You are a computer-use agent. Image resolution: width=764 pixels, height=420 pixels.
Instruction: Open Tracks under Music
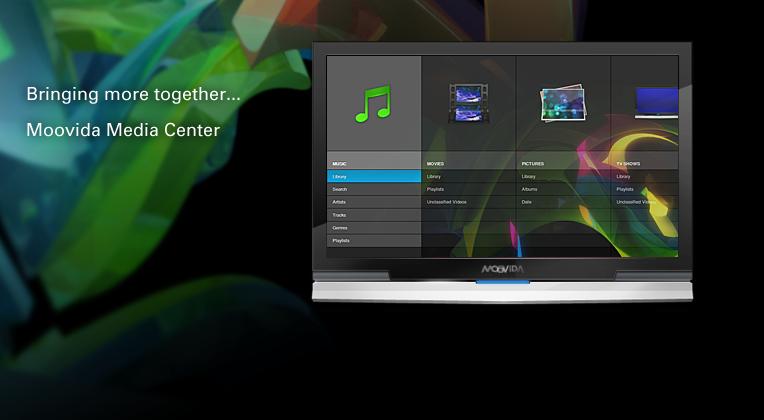click(x=374, y=215)
